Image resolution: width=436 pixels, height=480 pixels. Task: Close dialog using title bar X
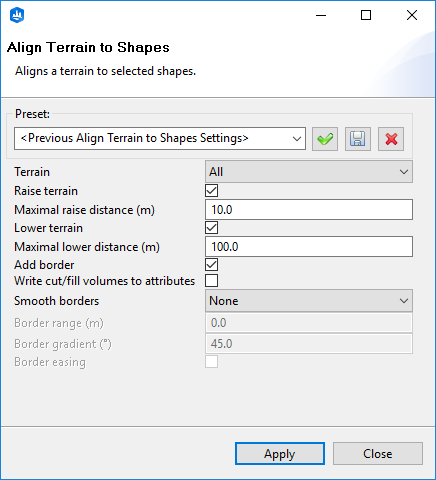[x=412, y=15]
